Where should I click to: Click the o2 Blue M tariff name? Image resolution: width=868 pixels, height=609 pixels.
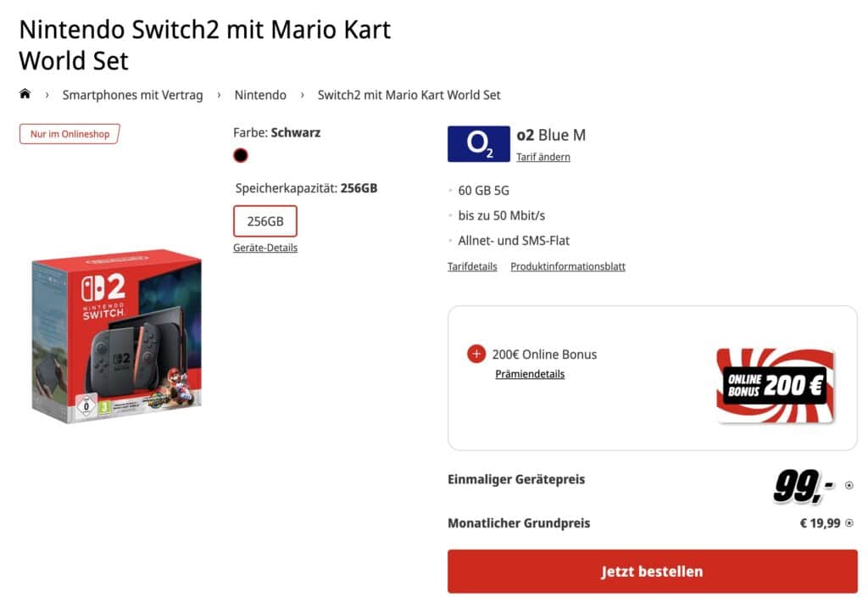[551, 135]
